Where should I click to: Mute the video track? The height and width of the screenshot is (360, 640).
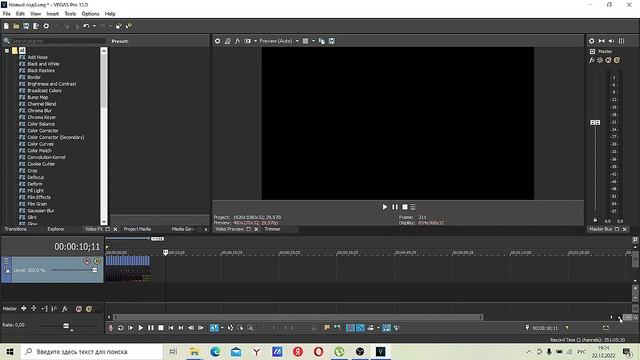click(87, 261)
